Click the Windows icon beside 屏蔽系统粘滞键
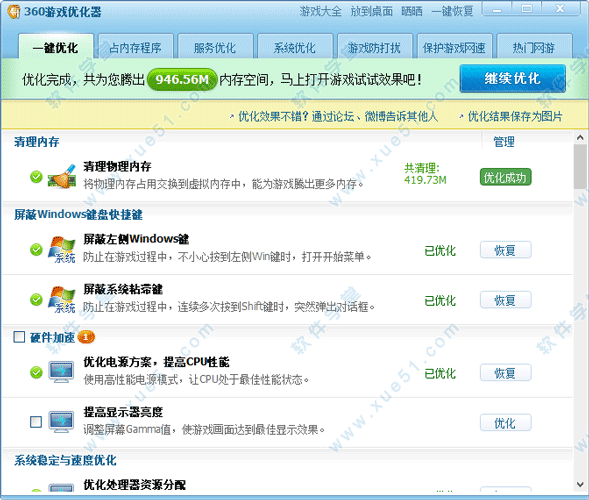The width and height of the screenshot is (589, 500). pyautogui.click(x=62, y=299)
